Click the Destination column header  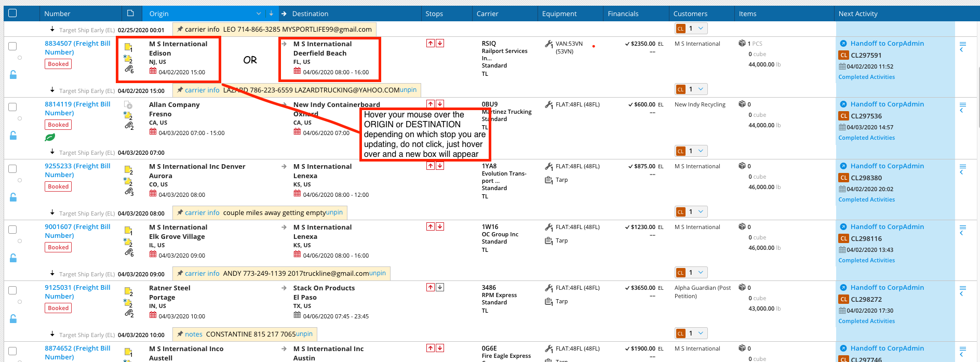point(310,14)
